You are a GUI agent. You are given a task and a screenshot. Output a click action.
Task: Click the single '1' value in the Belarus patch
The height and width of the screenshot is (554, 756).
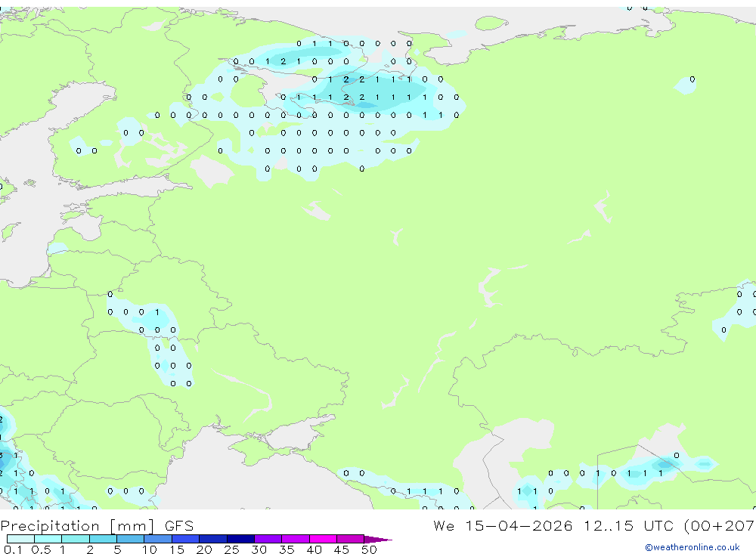point(157,312)
